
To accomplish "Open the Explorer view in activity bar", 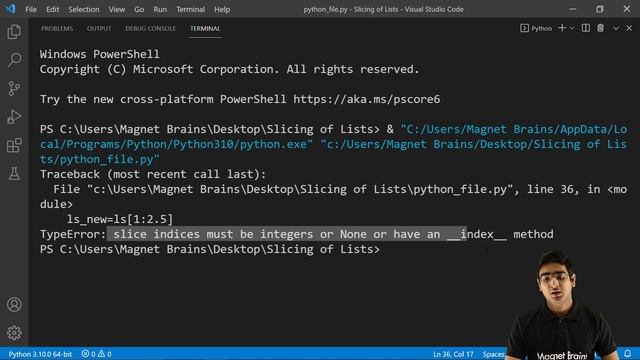I will click(14, 32).
